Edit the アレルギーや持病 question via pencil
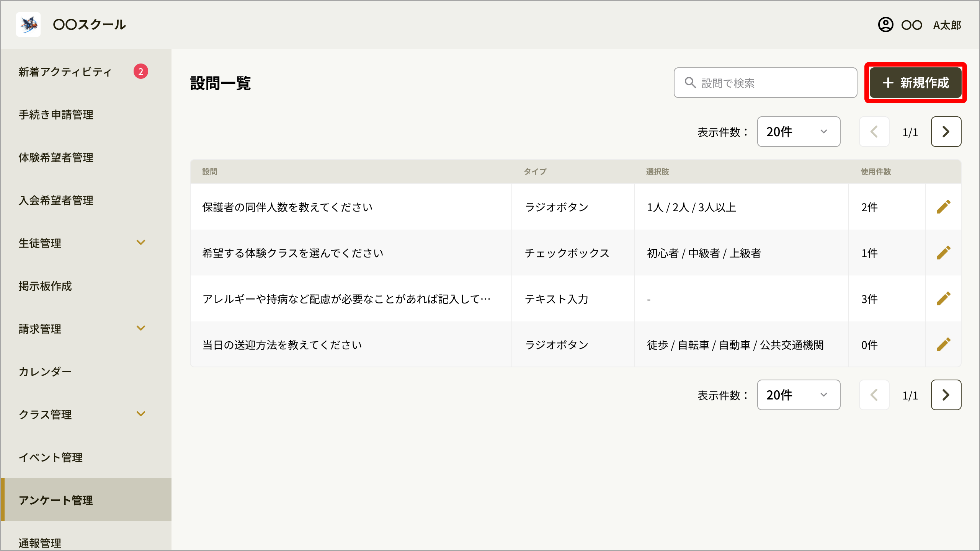Screen dimensions: 980x551 click(943, 298)
